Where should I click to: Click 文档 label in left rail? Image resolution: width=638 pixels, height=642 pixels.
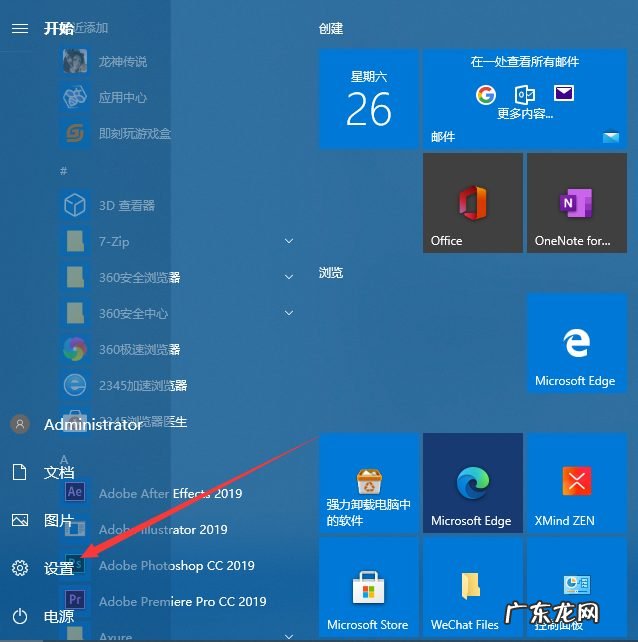pos(59,472)
